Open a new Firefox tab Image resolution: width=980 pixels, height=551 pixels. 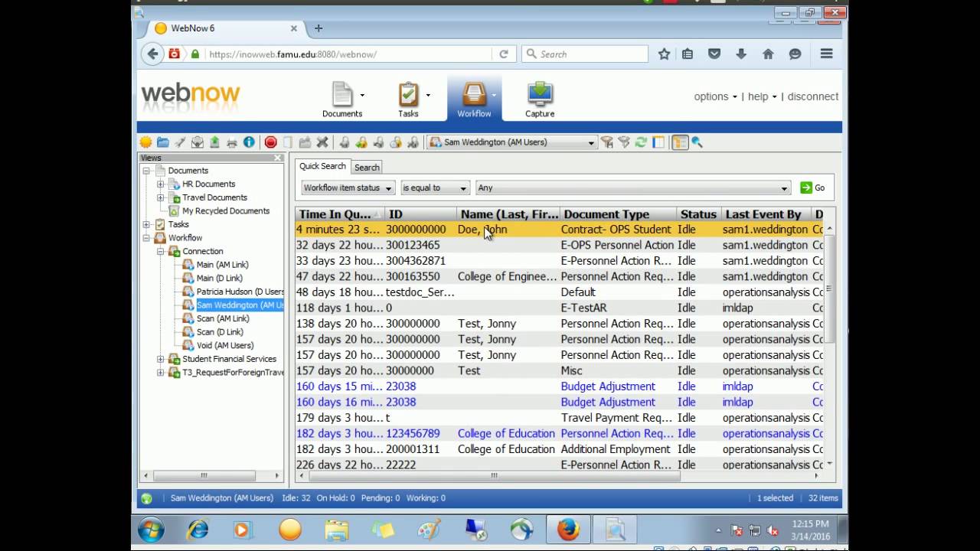(x=318, y=28)
